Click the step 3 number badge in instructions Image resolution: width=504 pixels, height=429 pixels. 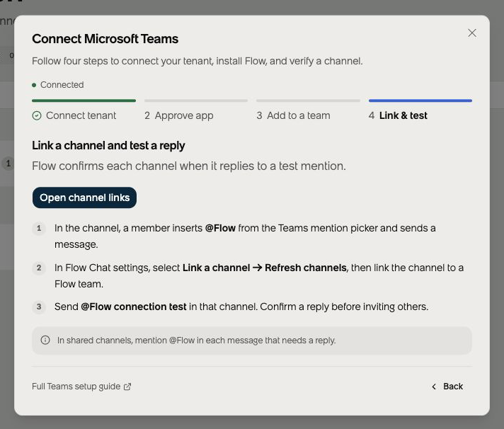click(39, 307)
